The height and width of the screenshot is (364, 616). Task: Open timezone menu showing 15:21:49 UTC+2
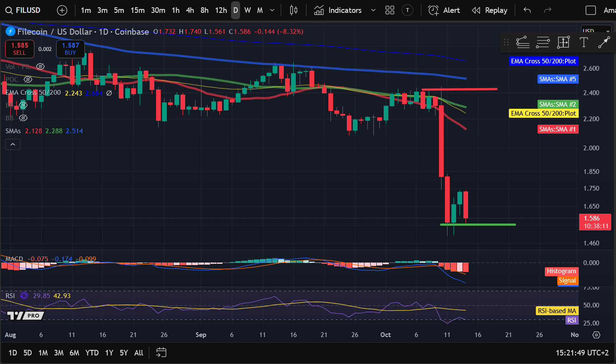[582, 353]
